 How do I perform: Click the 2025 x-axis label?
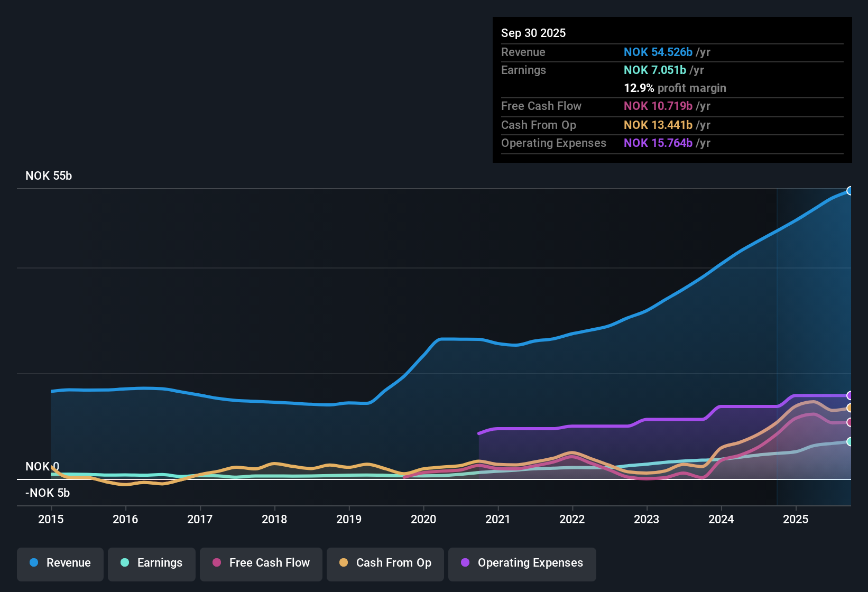click(x=796, y=519)
